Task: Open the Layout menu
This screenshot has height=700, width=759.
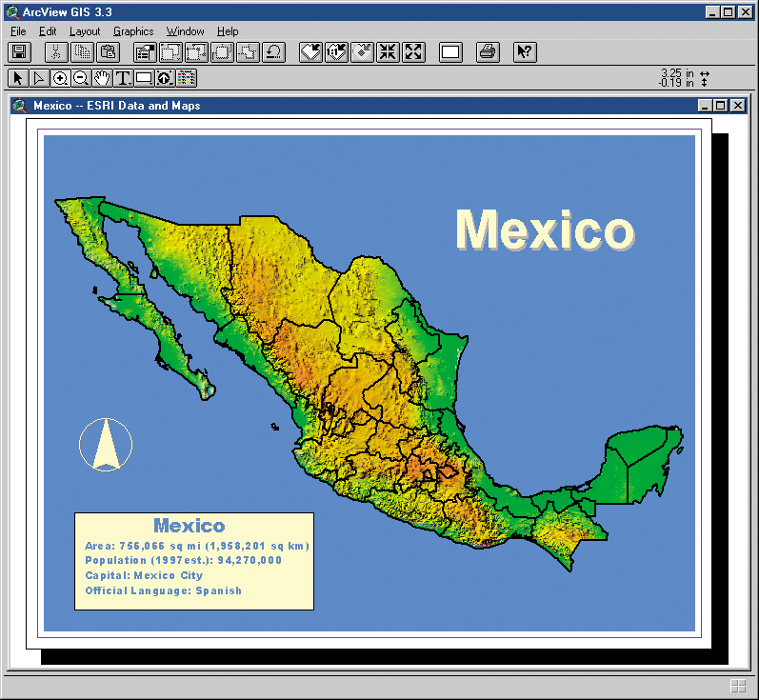Action: (85, 31)
